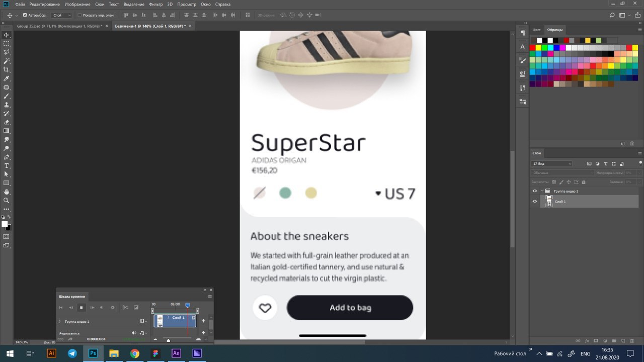Uncheck the Автовыбор checkbox
The image size is (644, 362).
[25, 15]
